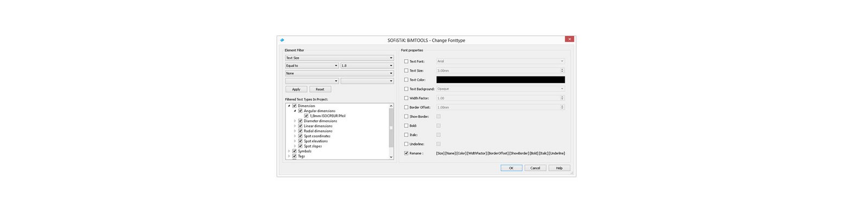Expand the Spot coordinates node
The height and width of the screenshot is (217, 868).
[295, 136]
